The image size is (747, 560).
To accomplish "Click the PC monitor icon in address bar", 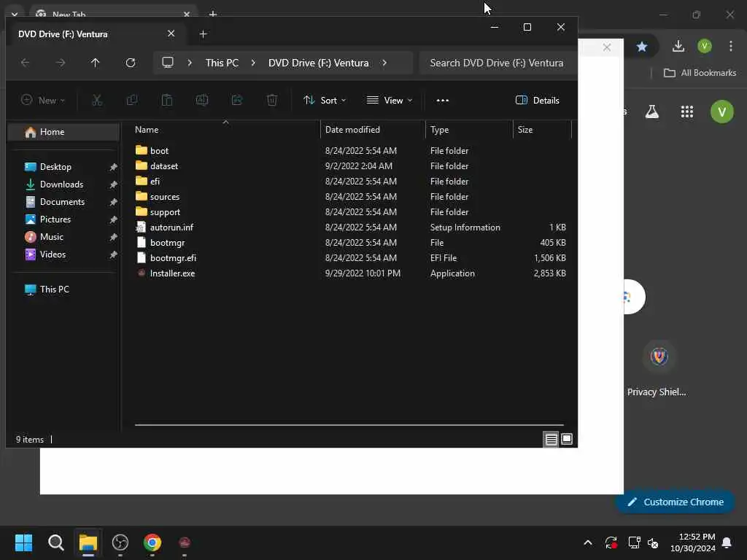I will pyautogui.click(x=168, y=63).
